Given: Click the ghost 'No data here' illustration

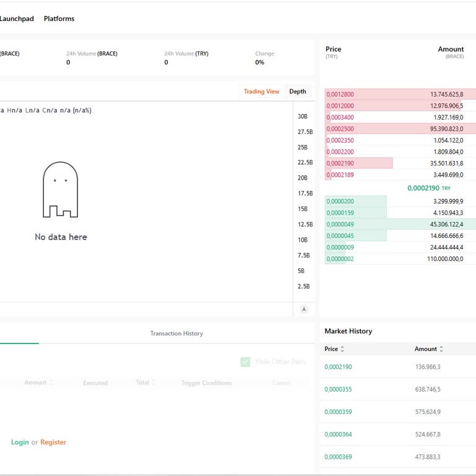Looking at the screenshot, I should pyautogui.click(x=60, y=190).
